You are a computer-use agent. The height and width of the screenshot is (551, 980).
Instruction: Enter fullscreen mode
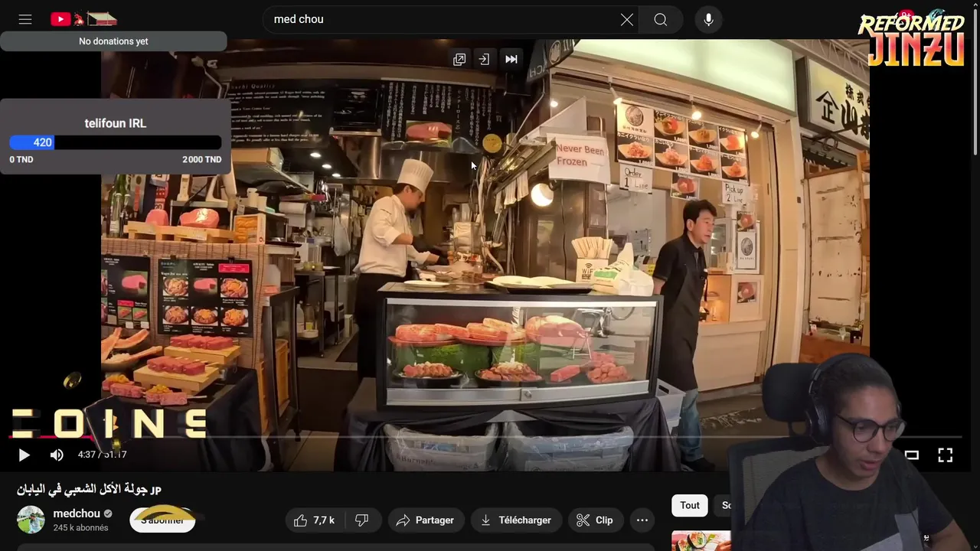click(x=946, y=455)
